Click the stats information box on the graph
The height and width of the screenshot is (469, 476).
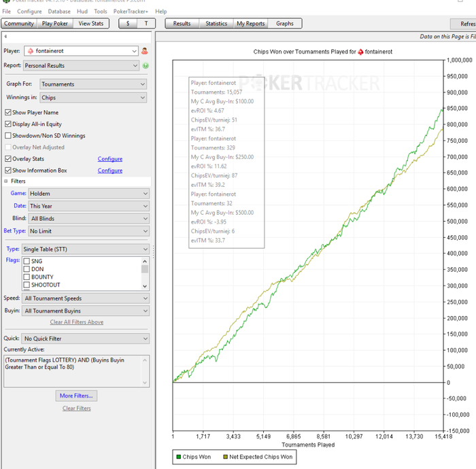[226, 162]
